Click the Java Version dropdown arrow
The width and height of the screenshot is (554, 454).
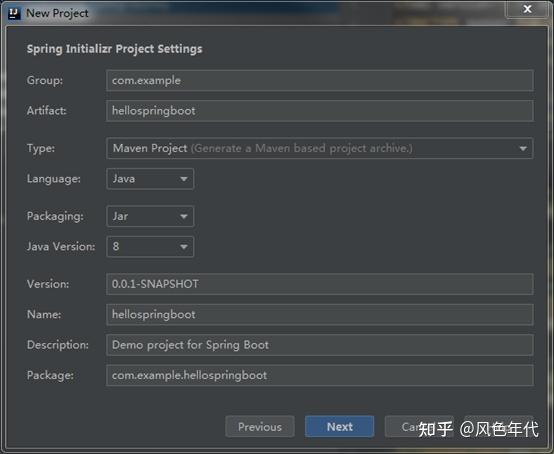point(183,247)
